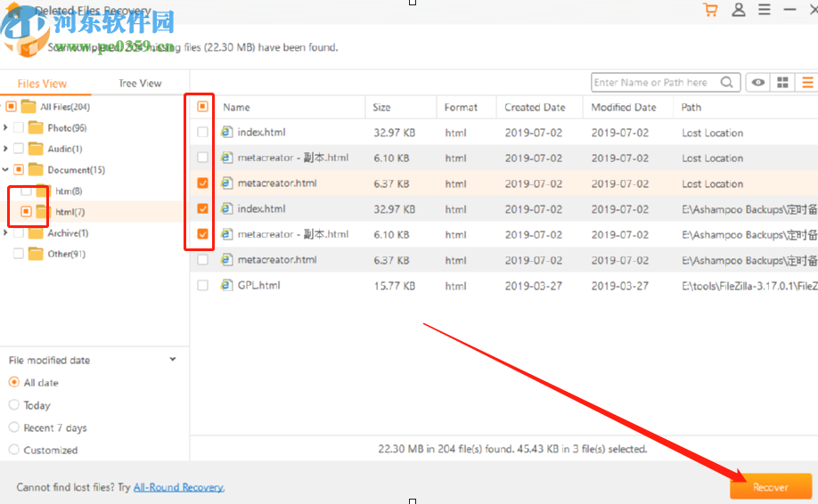Collapse the Document tree node

pos(5,170)
